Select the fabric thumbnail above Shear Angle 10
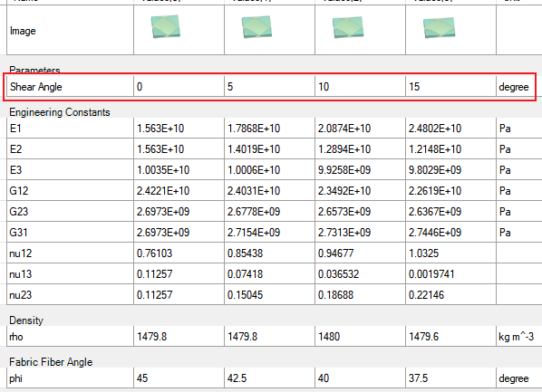The height and width of the screenshot is (392, 542). pyautogui.click(x=348, y=27)
